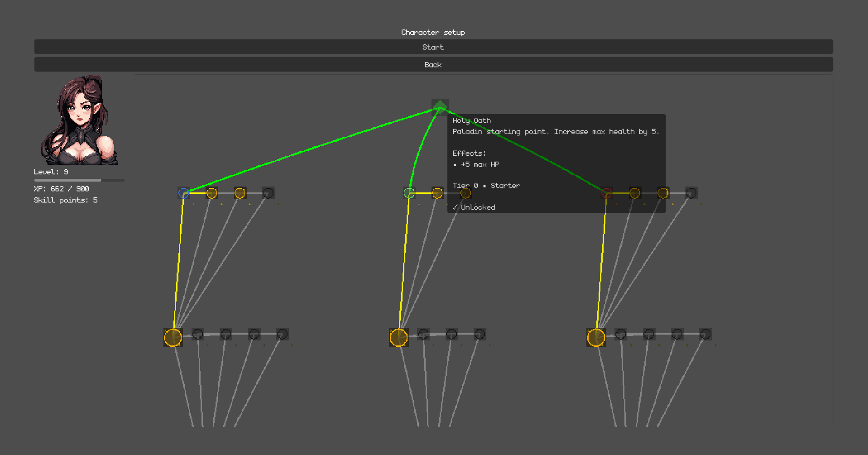
Task: Select the blue circle skill node
Action: coord(183,193)
